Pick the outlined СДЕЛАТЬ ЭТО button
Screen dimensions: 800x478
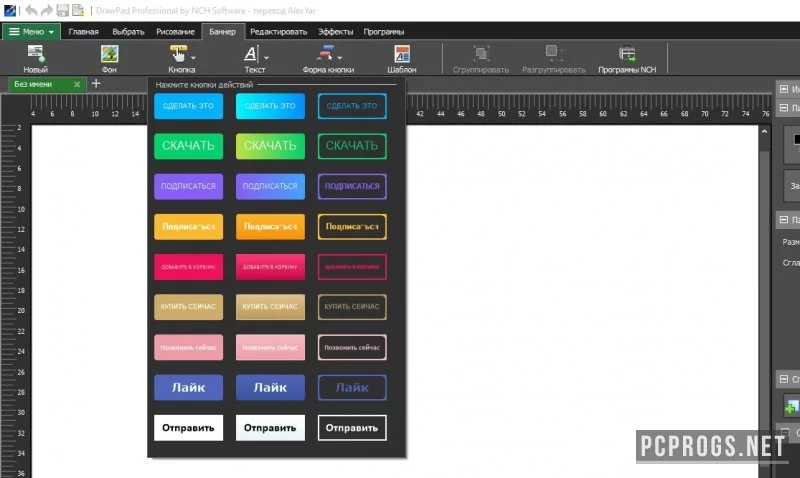click(x=352, y=106)
